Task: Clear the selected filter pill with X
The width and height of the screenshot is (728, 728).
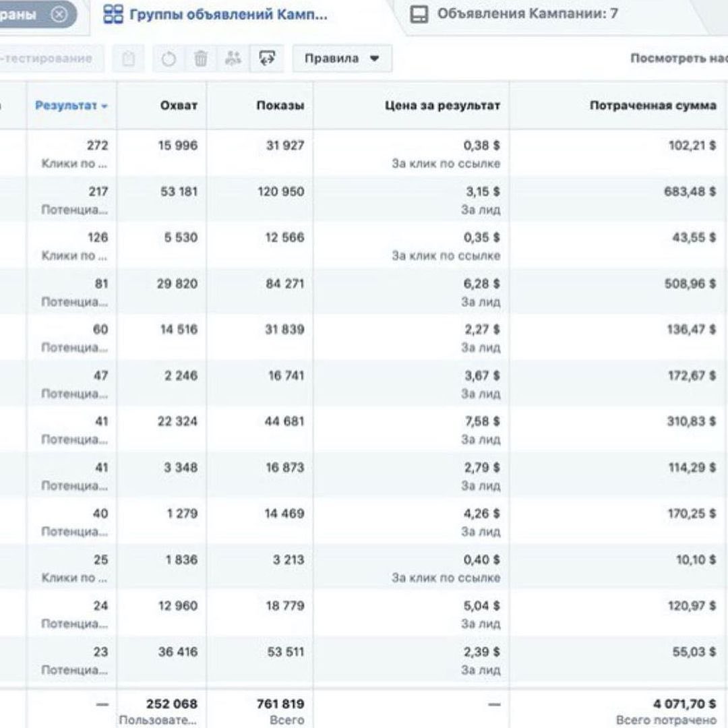Action: coord(59,13)
